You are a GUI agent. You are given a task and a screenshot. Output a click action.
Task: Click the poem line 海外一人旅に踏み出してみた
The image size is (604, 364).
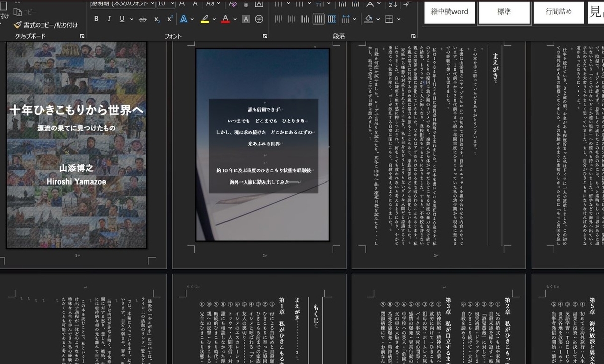click(264, 181)
